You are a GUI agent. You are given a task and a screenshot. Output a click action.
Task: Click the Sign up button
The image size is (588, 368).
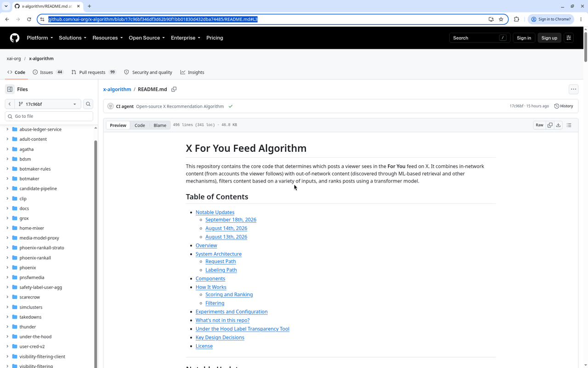[x=549, y=38]
